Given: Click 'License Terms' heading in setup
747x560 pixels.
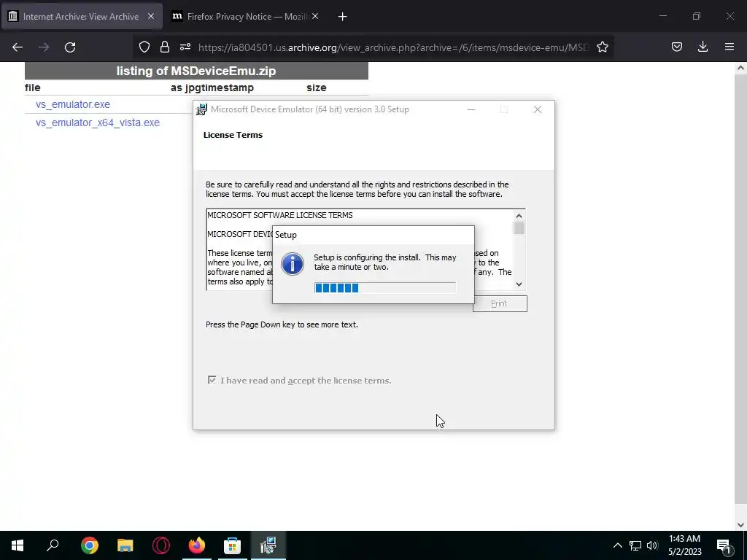Looking at the screenshot, I should (233, 135).
